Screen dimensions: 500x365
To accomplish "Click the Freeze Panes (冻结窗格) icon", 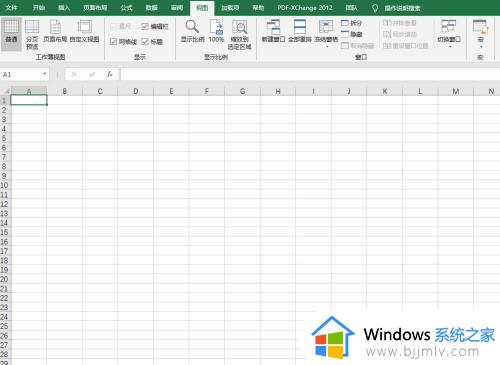I will click(326, 27).
